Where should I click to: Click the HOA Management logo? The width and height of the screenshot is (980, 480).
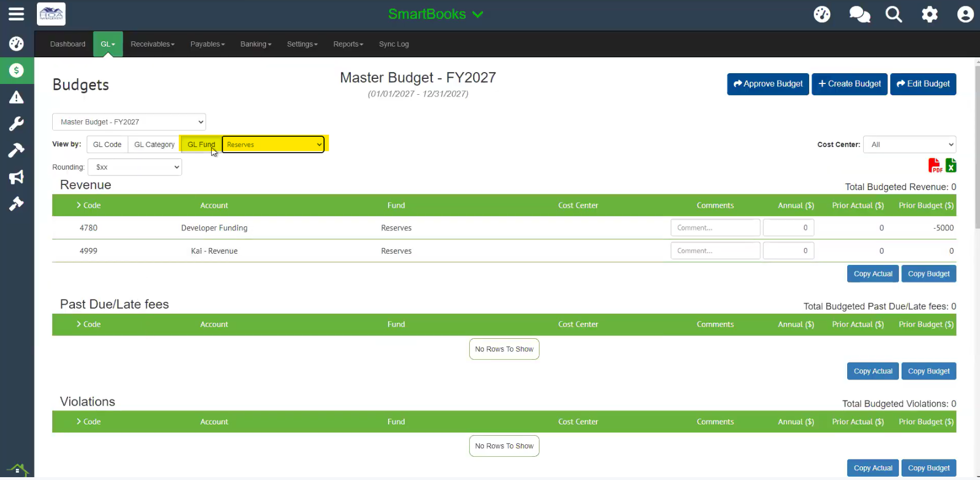51,14
